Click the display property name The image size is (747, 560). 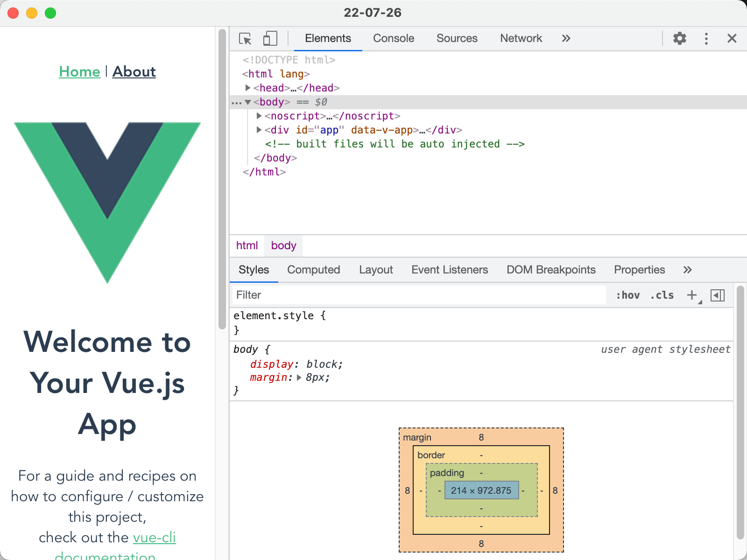272,364
